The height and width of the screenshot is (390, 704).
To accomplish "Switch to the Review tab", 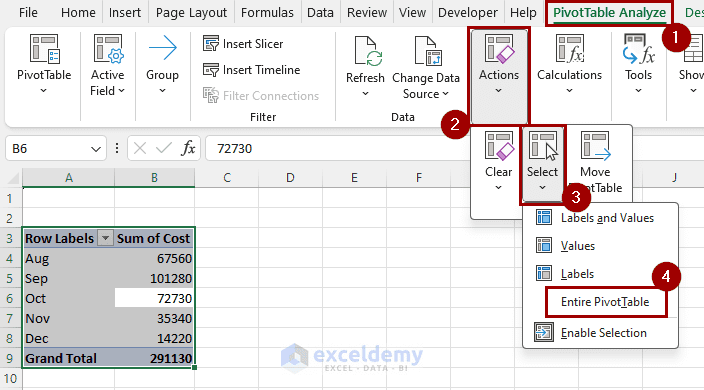I will tap(367, 13).
